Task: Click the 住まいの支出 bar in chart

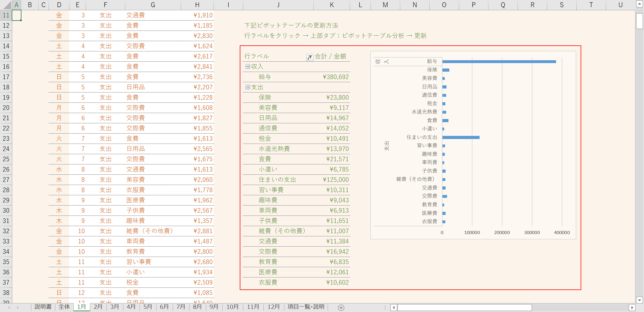Action: (461, 138)
